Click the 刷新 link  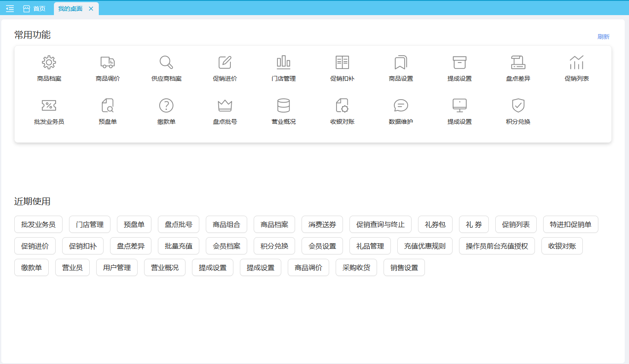pos(603,37)
